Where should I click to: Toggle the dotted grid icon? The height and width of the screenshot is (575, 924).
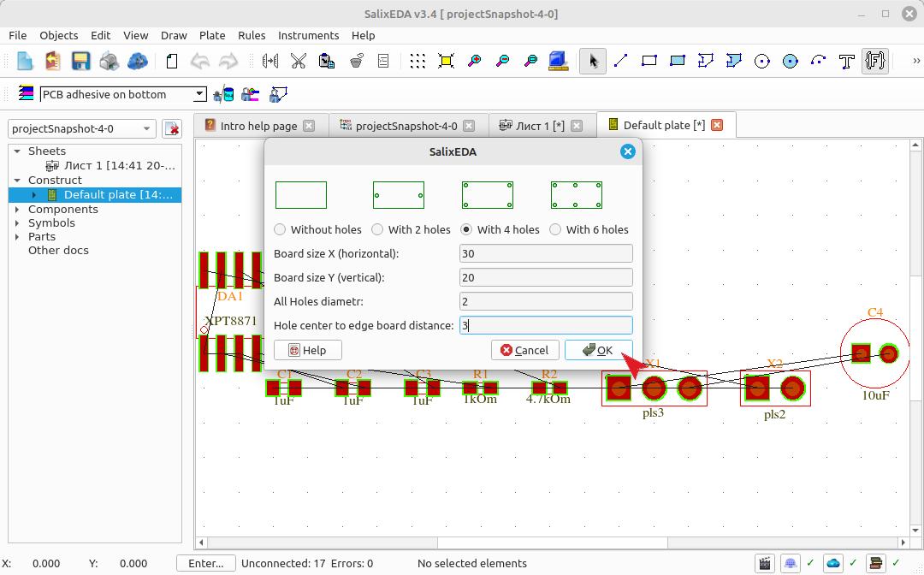tap(418, 61)
